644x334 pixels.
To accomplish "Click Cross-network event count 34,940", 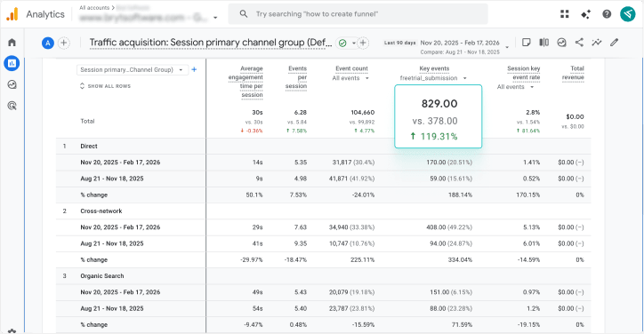I will coord(338,227).
